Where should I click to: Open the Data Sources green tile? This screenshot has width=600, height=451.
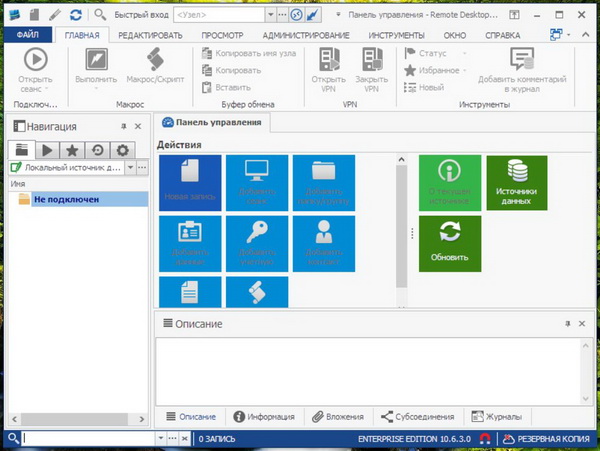click(x=517, y=182)
